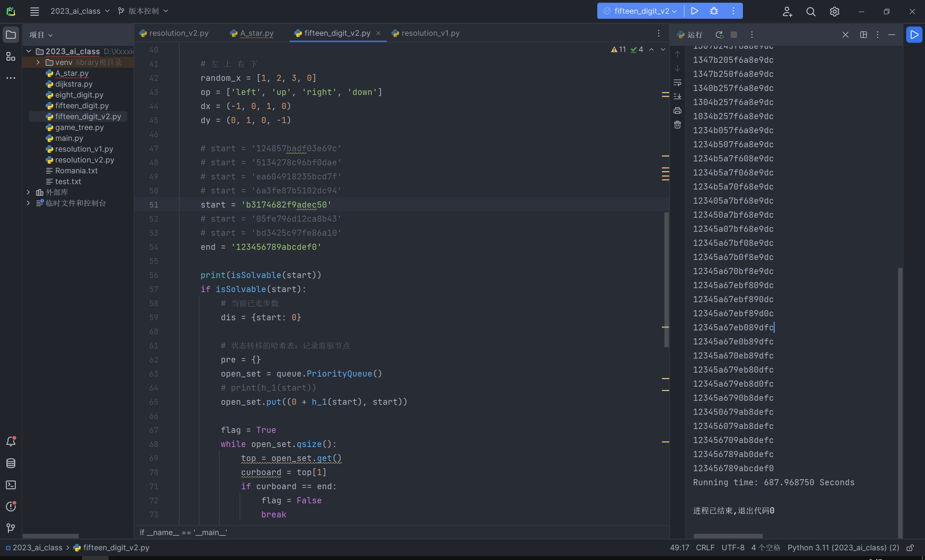Rerun program in Run panel
This screenshot has height=560, width=925.
click(x=719, y=35)
